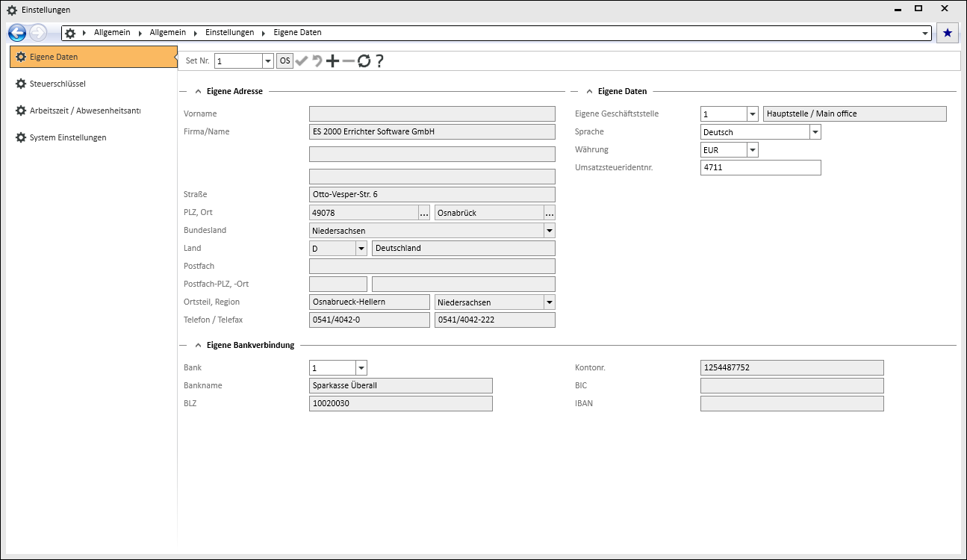Screen dimensions: 967x560
Task: Add this page to favorites with the star
Action: pyautogui.click(x=948, y=33)
